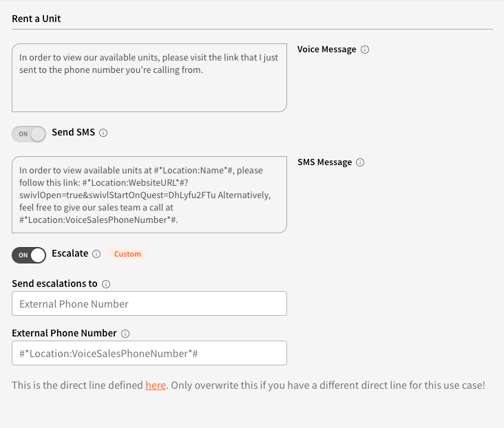This screenshot has width=504, height=428.
Task: Turn off the Escalate switch
Action: [x=29, y=255]
